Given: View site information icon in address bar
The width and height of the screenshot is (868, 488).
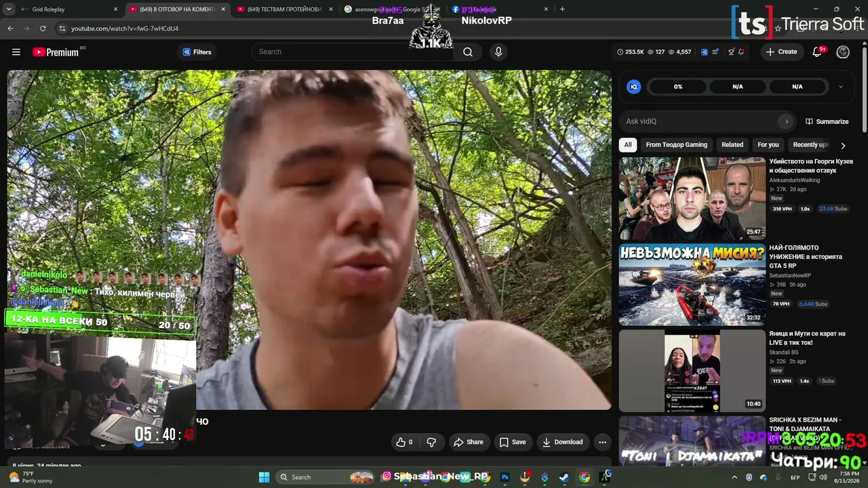Looking at the screenshot, I should pyautogui.click(x=62, y=28).
